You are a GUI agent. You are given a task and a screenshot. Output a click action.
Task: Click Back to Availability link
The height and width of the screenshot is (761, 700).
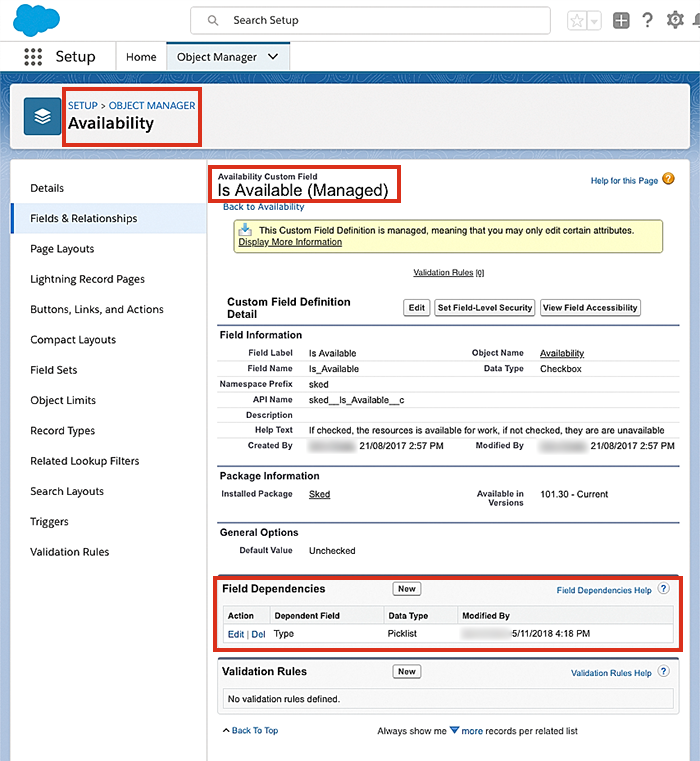264,207
